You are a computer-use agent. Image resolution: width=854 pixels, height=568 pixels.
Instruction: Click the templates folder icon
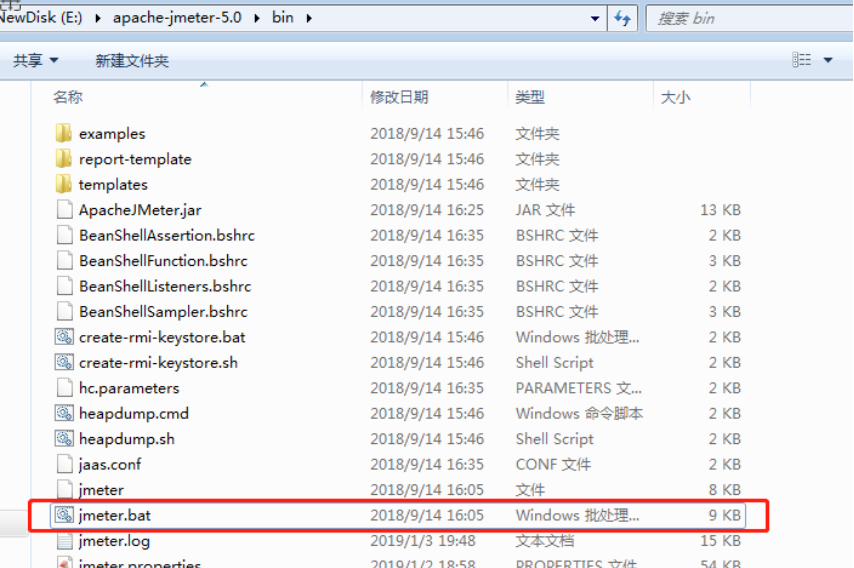pyautogui.click(x=64, y=184)
